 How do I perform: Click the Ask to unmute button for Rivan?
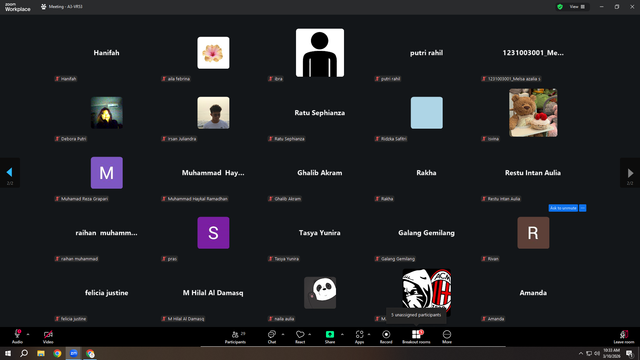click(x=563, y=208)
